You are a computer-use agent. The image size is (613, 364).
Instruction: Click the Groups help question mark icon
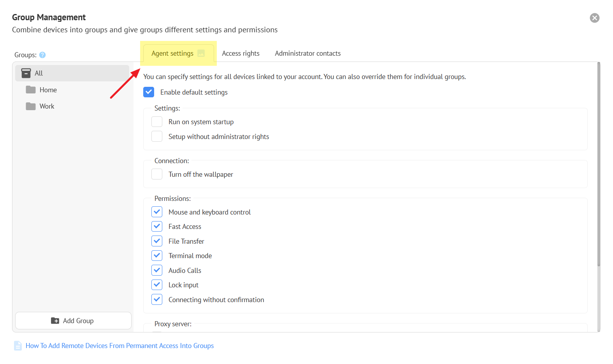42,55
